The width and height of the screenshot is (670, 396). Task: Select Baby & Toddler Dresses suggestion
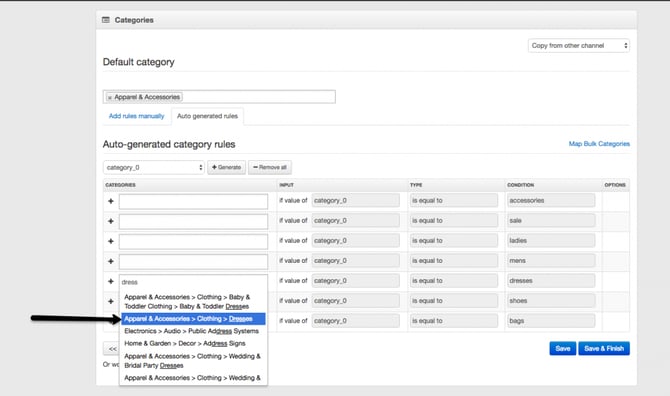(193, 302)
